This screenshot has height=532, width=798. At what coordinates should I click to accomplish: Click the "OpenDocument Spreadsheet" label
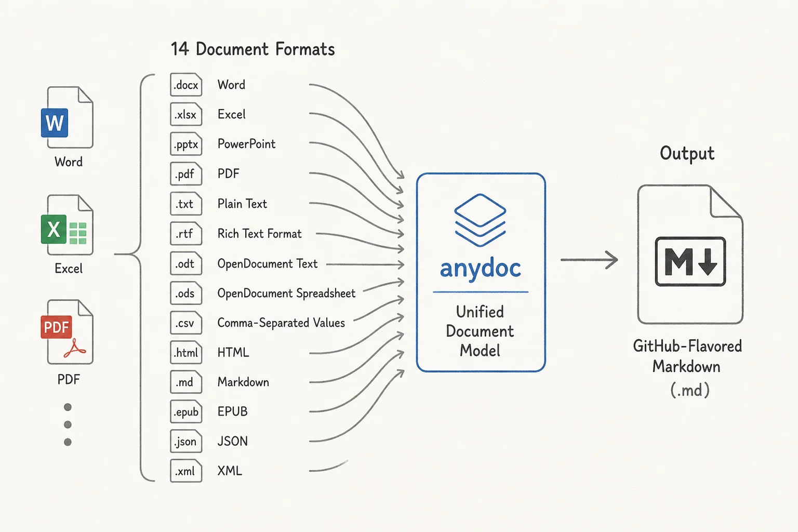coord(286,294)
